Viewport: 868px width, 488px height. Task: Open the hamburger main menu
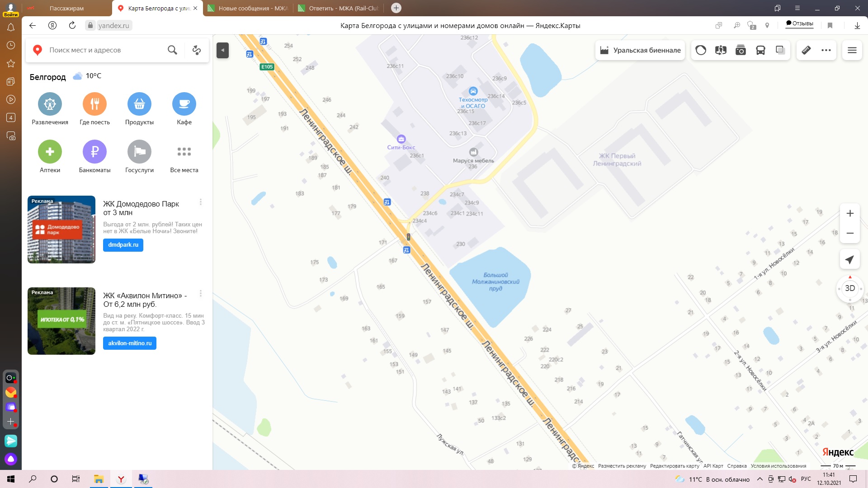click(852, 50)
